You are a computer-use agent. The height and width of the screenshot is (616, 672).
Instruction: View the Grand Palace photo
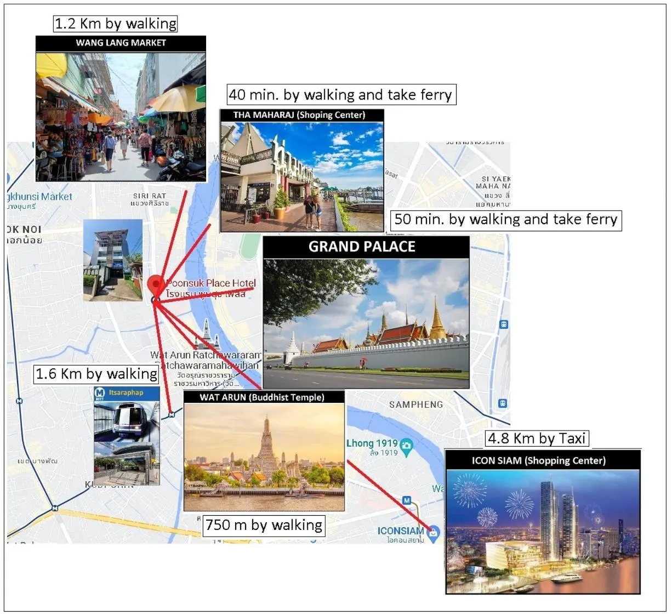(366, 323)
